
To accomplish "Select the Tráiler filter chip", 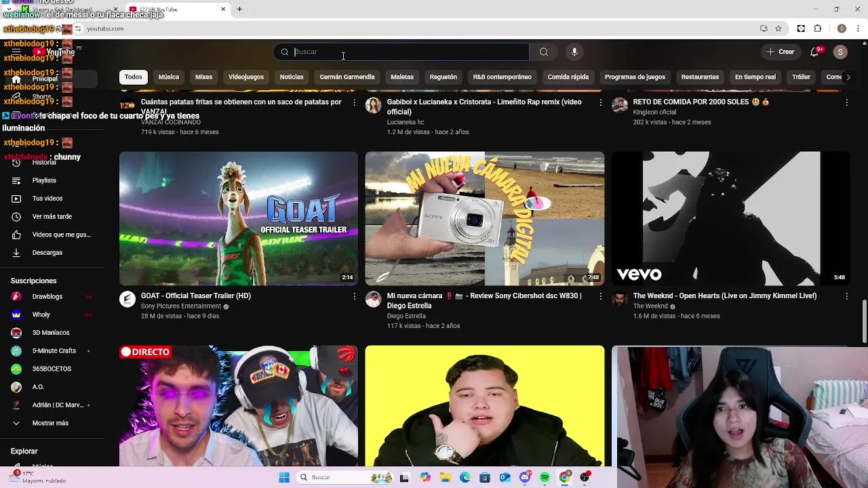I will (802, 77).
